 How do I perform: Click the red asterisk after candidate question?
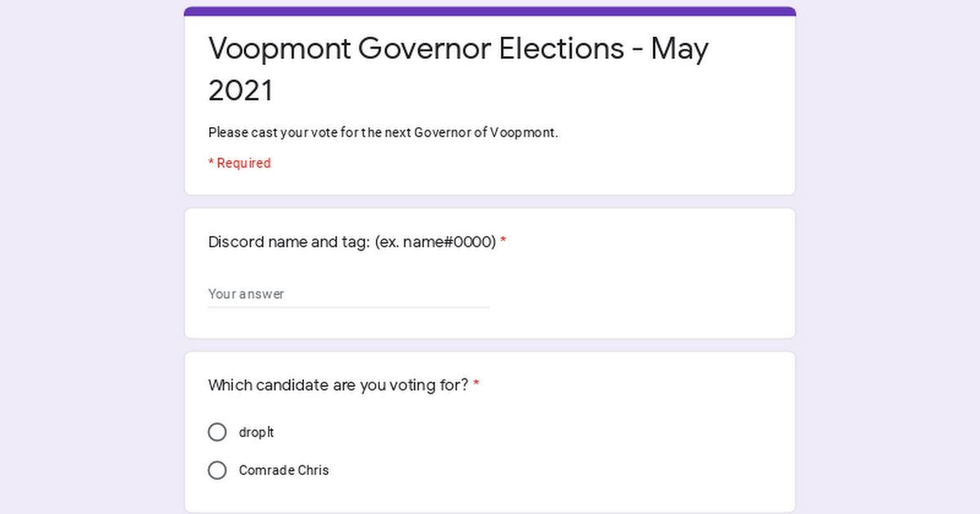click(476, 385)
